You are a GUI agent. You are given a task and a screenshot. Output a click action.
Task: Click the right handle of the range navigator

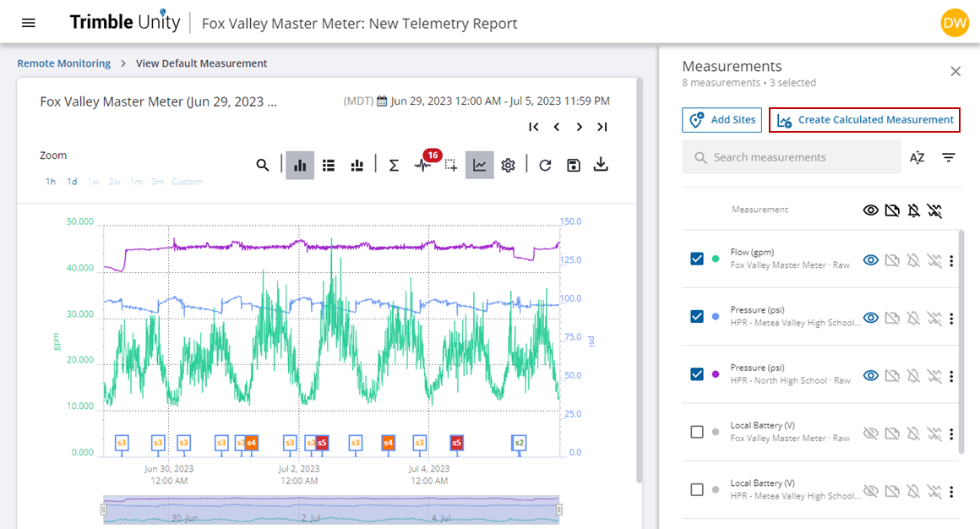[559, 510]
